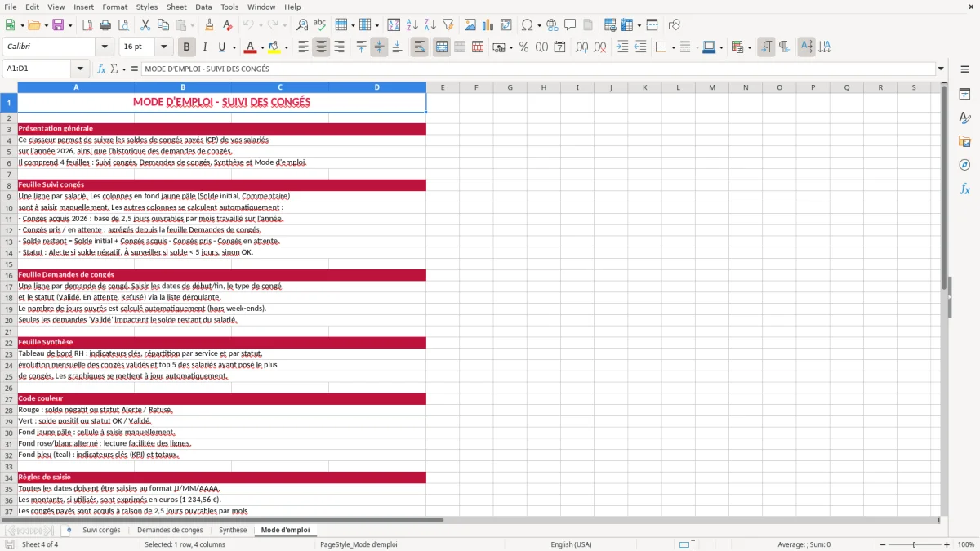980x551 pixels.
Task: Export directly as PDF
Action: point(87,25)
